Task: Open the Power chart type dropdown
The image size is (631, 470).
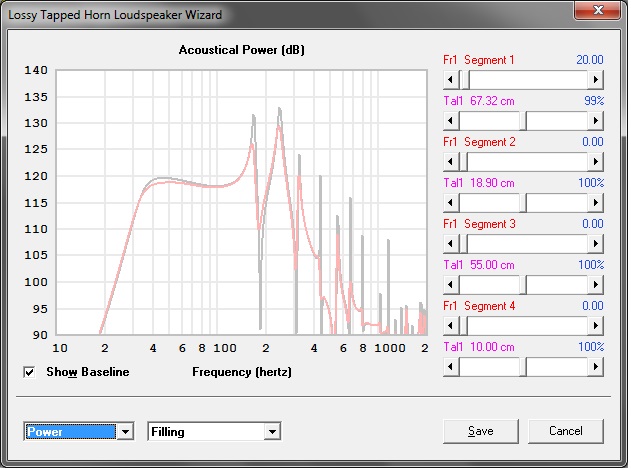Action: (x=125, y=432)
